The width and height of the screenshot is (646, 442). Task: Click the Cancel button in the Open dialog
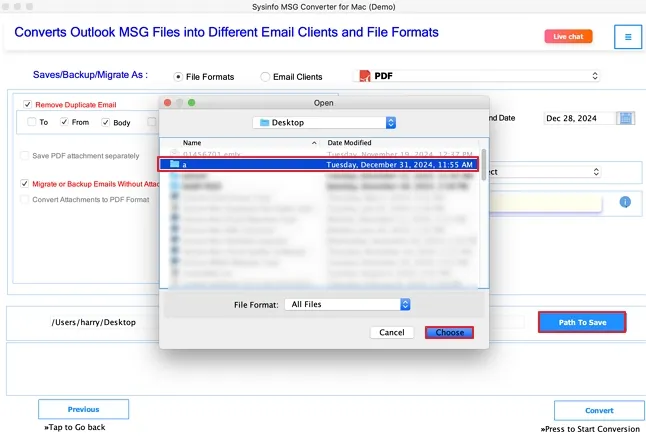click(x=392, y=332)
